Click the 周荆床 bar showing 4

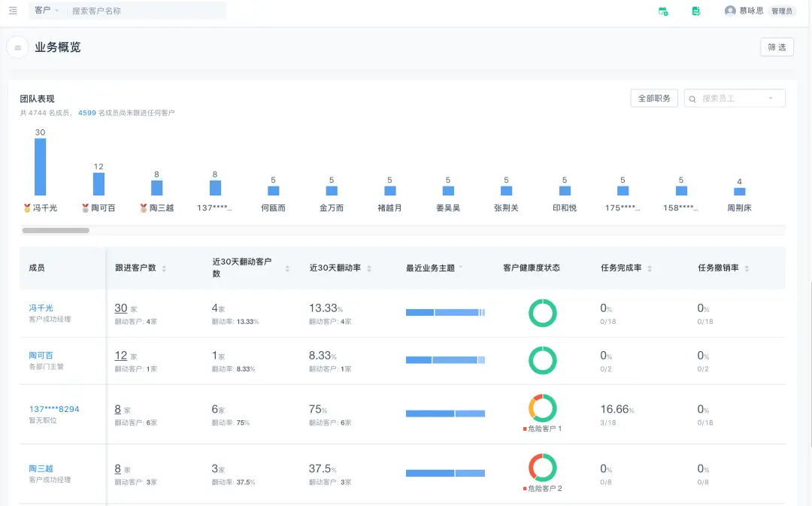click(x=740, y=192)
